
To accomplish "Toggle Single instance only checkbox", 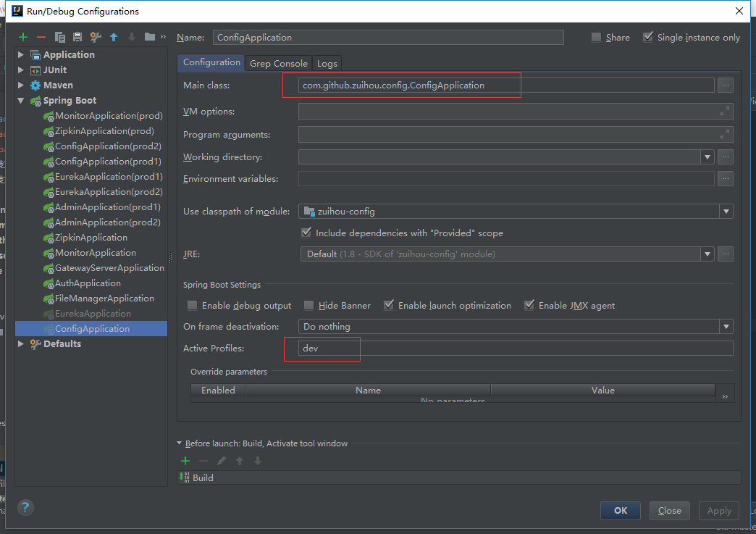I will pyautogui.click(x=648, y=37).
